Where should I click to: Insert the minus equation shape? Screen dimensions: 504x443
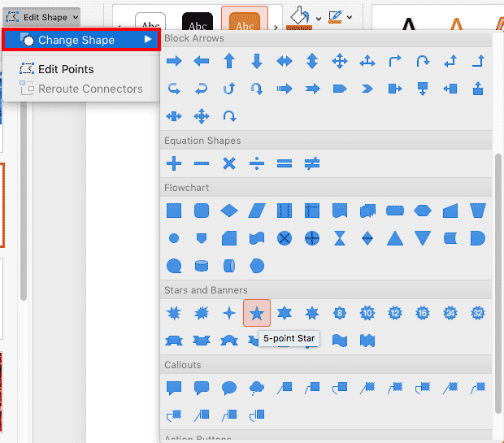202,163
